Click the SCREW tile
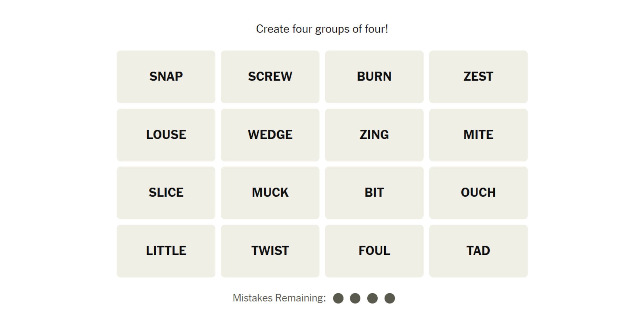The height and width of the screenshot is (322, 644). tap(270, 77)
